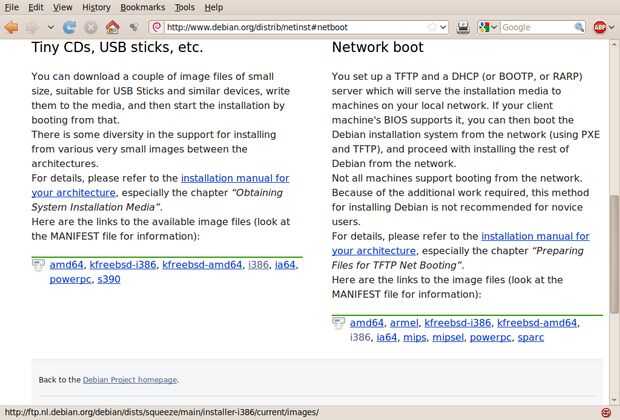Viewport: 620px width, 420px height.
Task: Click kfreebsd-i386 link in Network boot list
Action: tap(457, 323)
